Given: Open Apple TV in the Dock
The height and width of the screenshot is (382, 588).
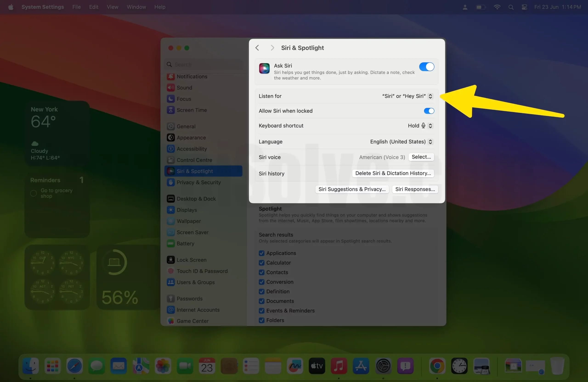Looking at the screenshot, I should tap(317, 366).
